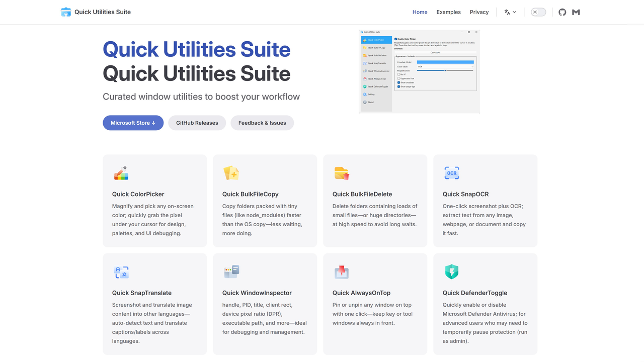This screenshot has width=644, height=362.
Task: Click the Quick AlwaysOnTop pin icon
Action: (342, 272)
